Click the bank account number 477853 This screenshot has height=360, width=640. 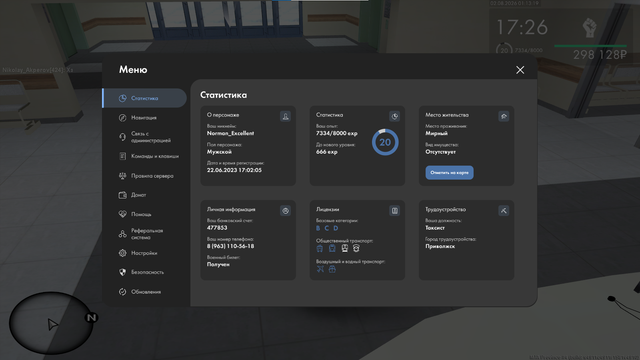[217, 228]
